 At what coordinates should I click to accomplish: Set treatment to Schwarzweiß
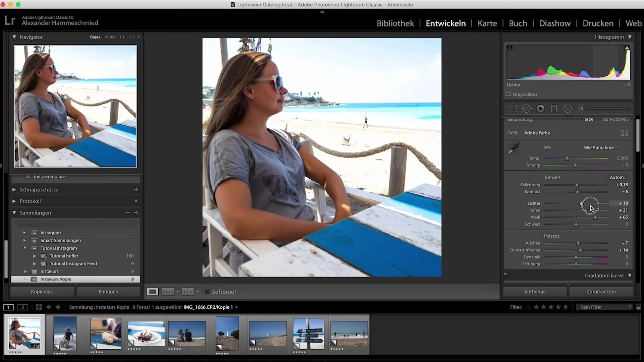coord(615,119)
